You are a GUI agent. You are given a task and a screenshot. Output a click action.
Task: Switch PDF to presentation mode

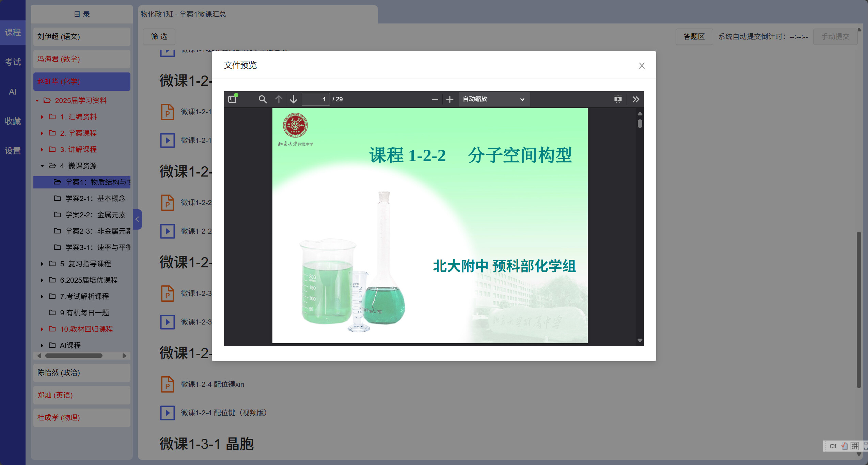[618, 99]
